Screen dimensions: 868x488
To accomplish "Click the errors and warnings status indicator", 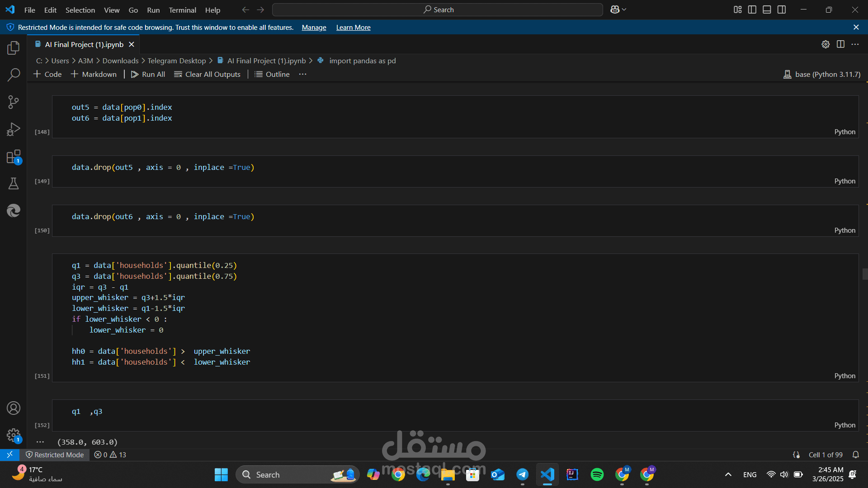I will (110, 455).
